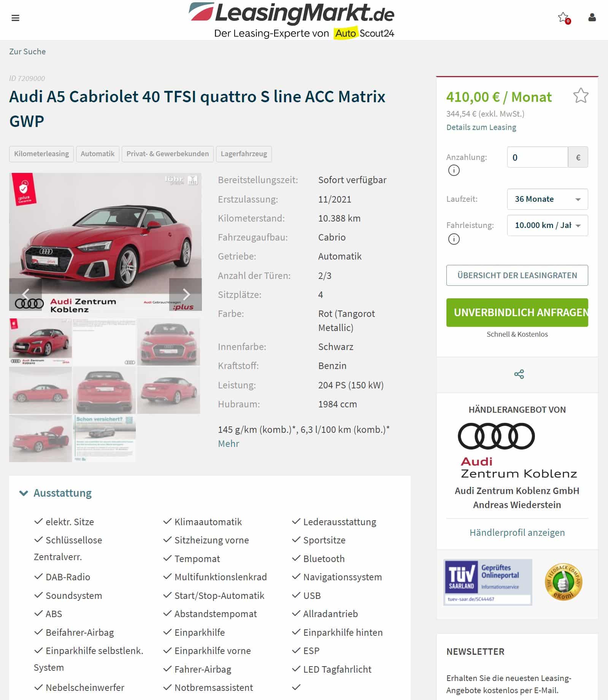This screenshot has height=700, width=608.
Task: Show the next car photo with right arrow
Action: point(186,294)
